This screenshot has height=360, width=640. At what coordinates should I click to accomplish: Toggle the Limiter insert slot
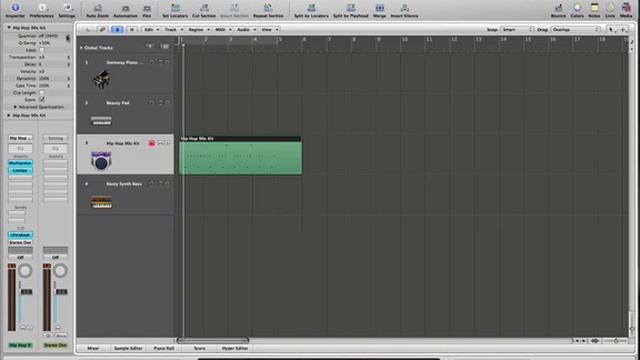click(x=20, y=170)
